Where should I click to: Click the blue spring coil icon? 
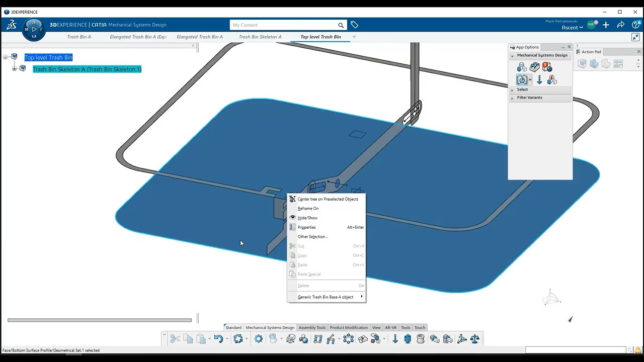click(408, 339)
